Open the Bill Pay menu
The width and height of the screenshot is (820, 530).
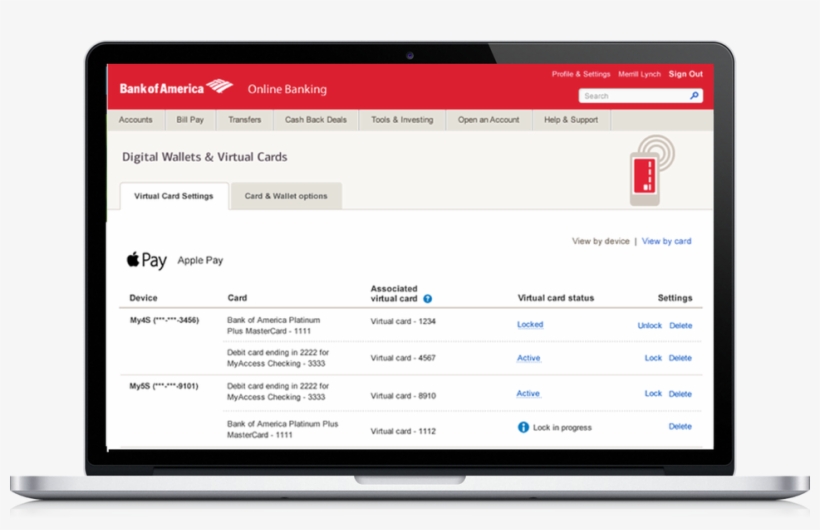pyautogui.click(x=190, y=120)
